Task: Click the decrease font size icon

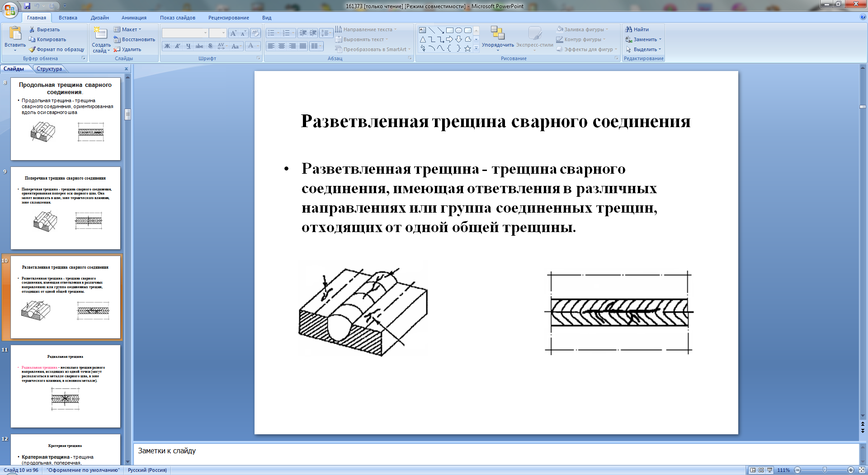Action: 243,33
